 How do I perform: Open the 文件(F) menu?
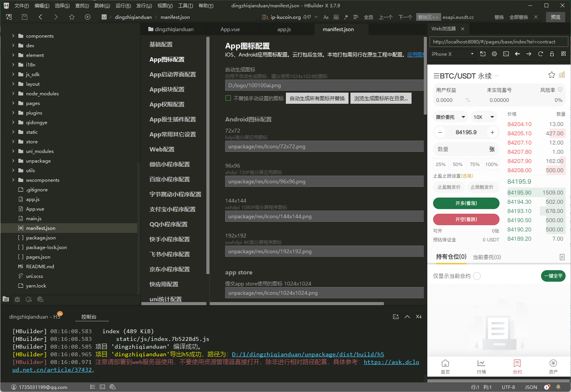22,5
